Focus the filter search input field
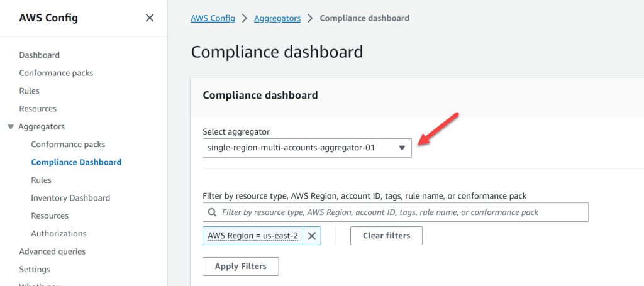This screenshot has height=286, width=644. 396,212
